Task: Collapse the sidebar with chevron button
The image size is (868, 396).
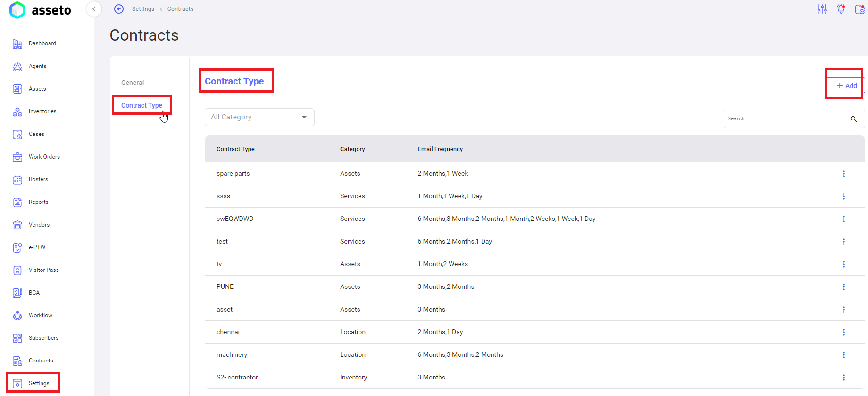Action: pos(94,9)
